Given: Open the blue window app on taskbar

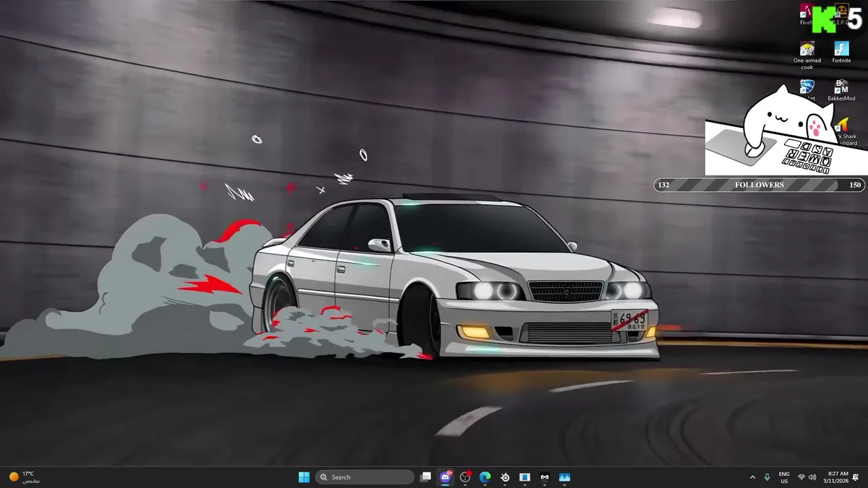Looking at the screenshot, I should pos(525,477).
